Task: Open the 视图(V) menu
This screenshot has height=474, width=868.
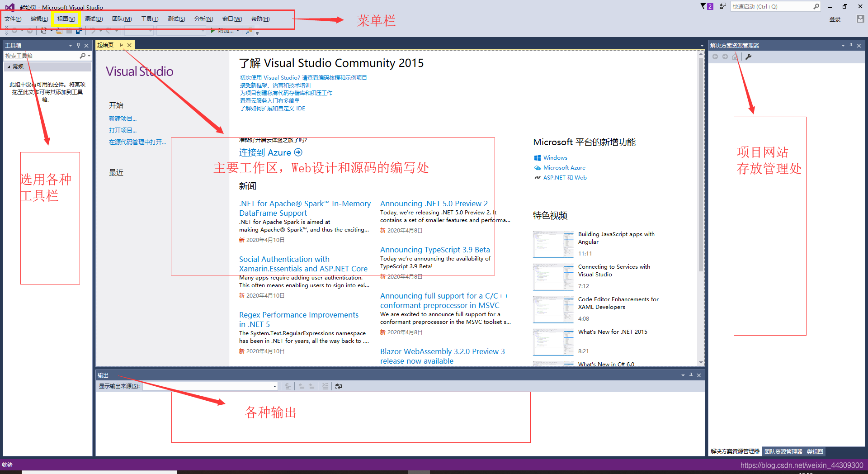Action: point(66,19)
